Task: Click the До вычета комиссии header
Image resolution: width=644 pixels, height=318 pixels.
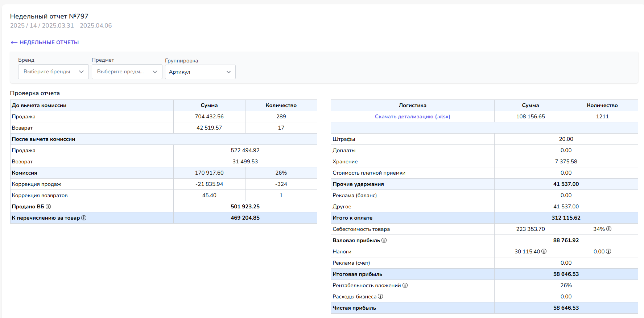Action: click(x=39, y=105)
